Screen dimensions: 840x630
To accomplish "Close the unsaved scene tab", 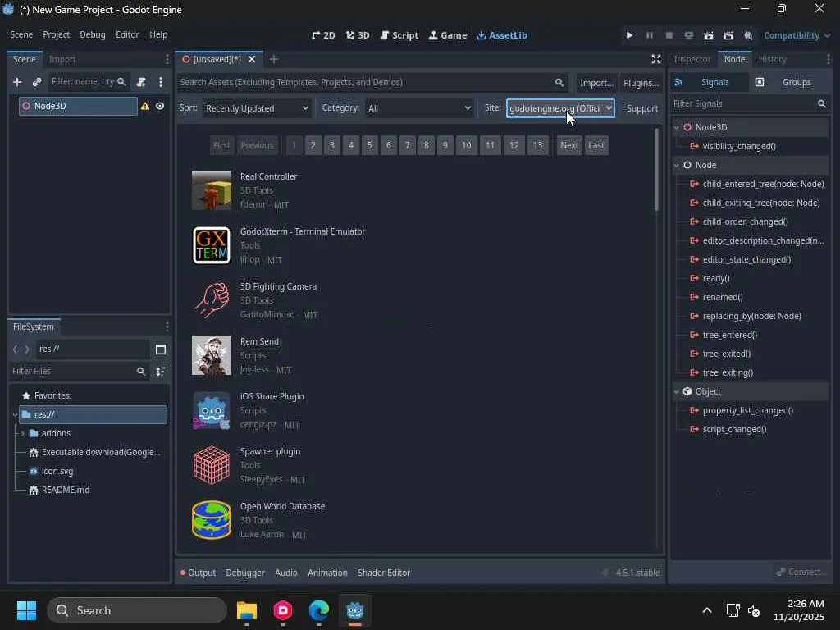I will click(x=252, y=59).
